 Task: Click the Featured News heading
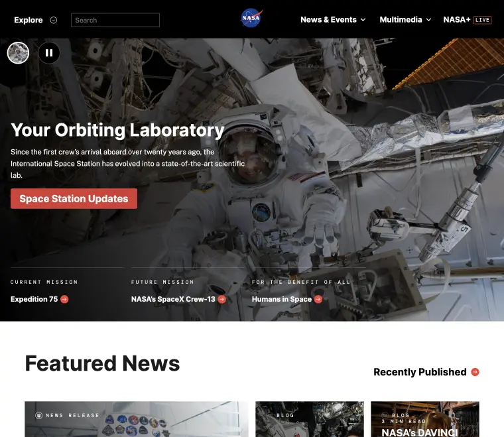(x=102, y=363)
